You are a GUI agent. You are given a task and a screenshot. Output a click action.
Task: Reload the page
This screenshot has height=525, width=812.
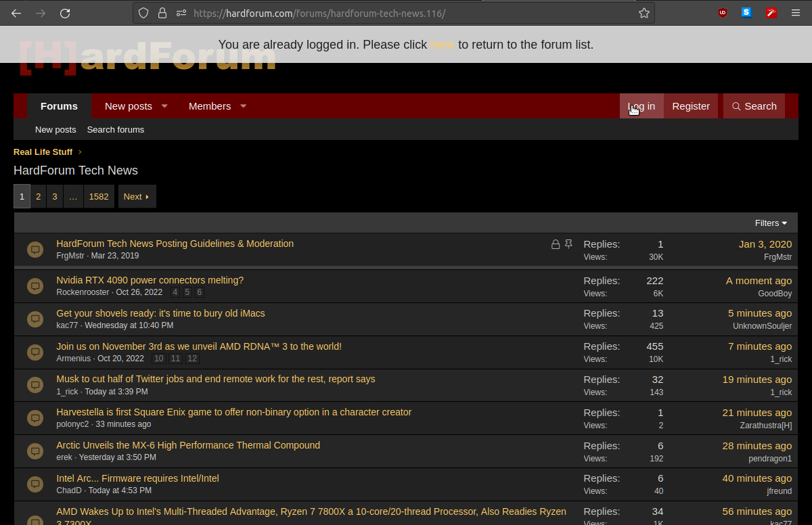tap(65, 13)
